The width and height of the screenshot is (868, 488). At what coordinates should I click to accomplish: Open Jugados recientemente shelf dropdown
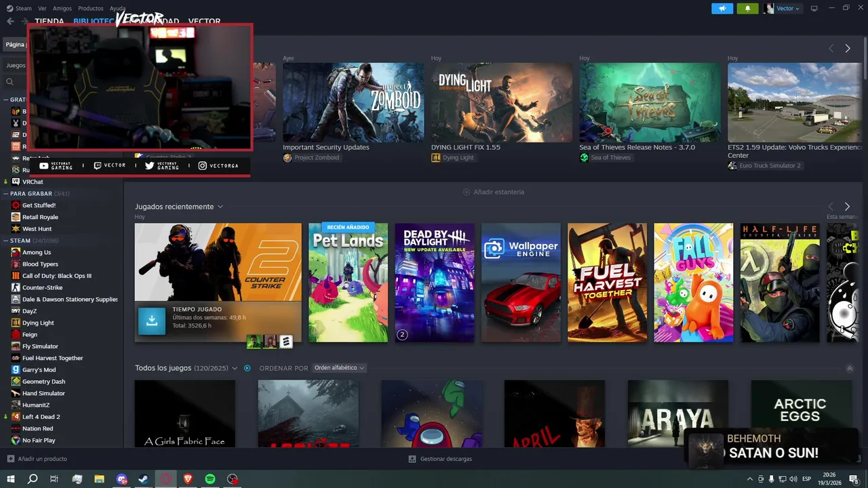click(220, 207)
